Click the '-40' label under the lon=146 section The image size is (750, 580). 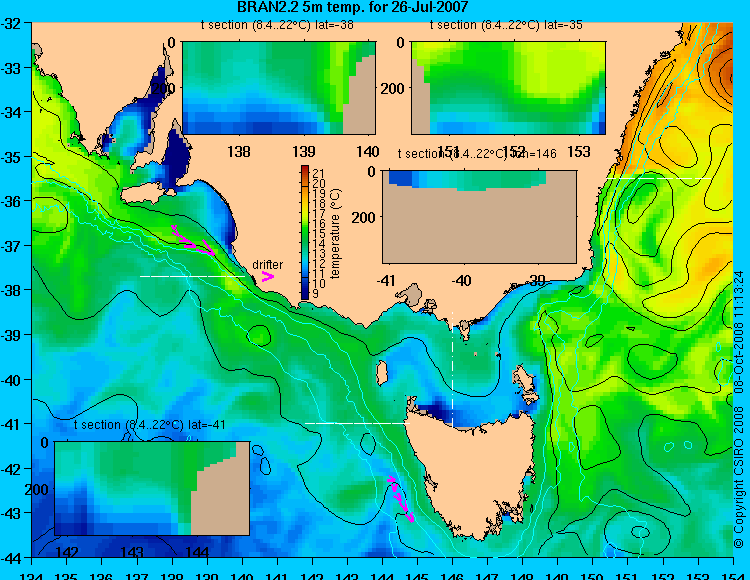461,281
